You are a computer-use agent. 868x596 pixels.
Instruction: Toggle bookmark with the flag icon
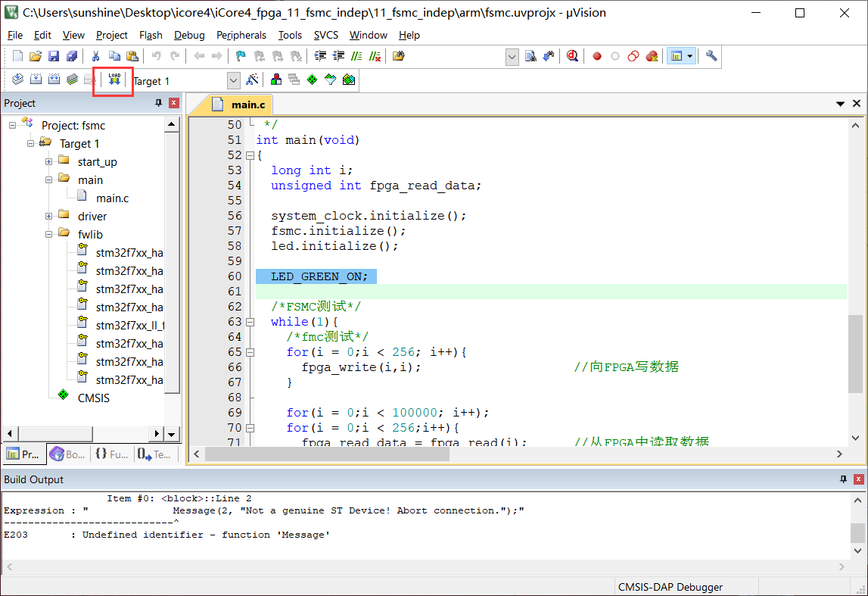pyautogui.click(x=241, y=56)
